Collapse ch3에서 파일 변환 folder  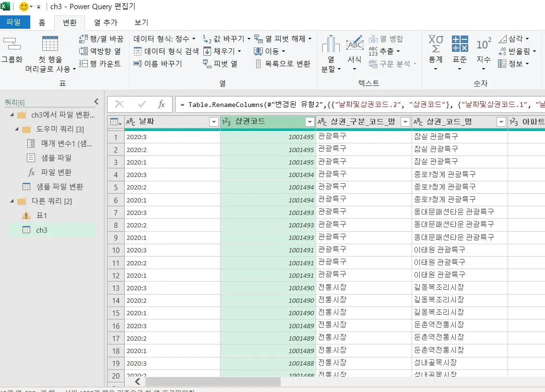click(x=12, y=115)
